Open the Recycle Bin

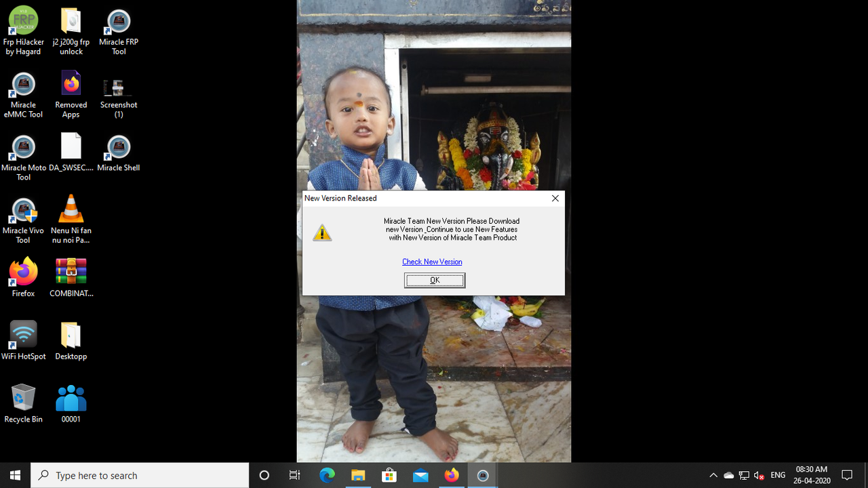click(x=23, y=404)
